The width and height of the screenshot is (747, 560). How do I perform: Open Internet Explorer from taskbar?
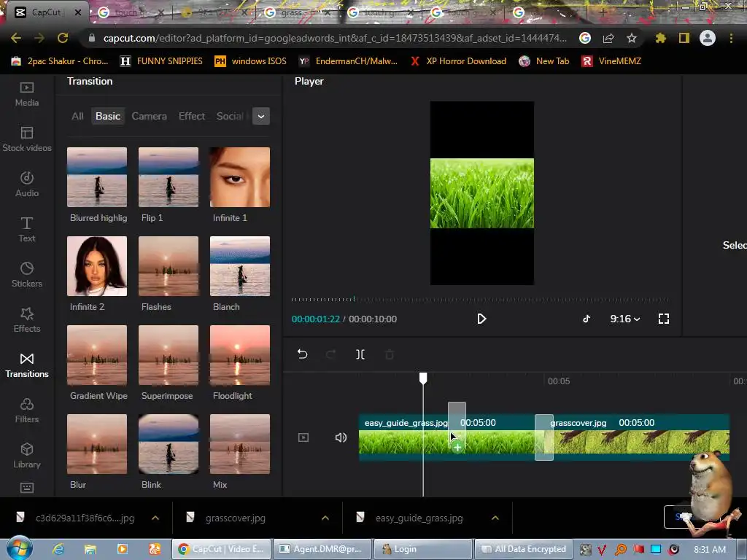pyautogui.click(x=58, y=549)
